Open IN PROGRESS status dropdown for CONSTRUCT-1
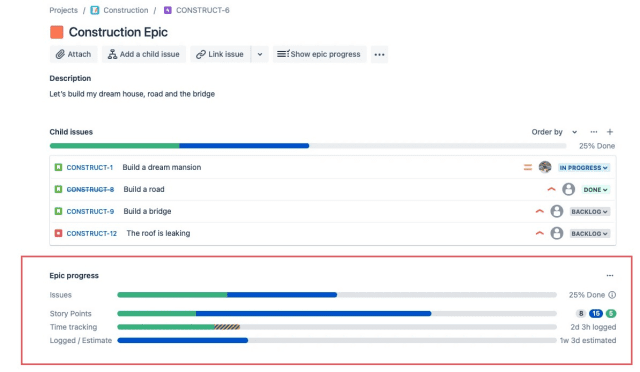 (x=584, y=168)
